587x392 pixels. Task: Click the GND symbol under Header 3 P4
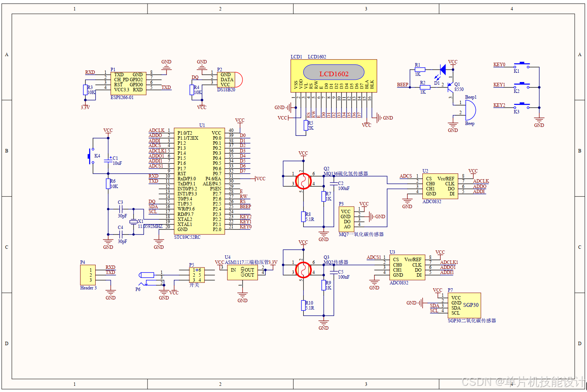click(111, 295)
